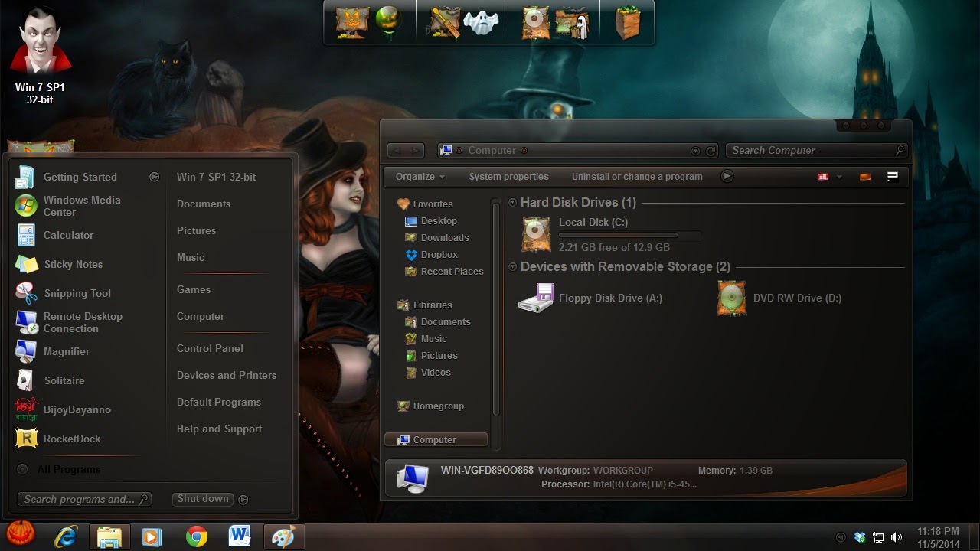
Task: Expand All Programs in Start menu
Action: tap(68, 469)
